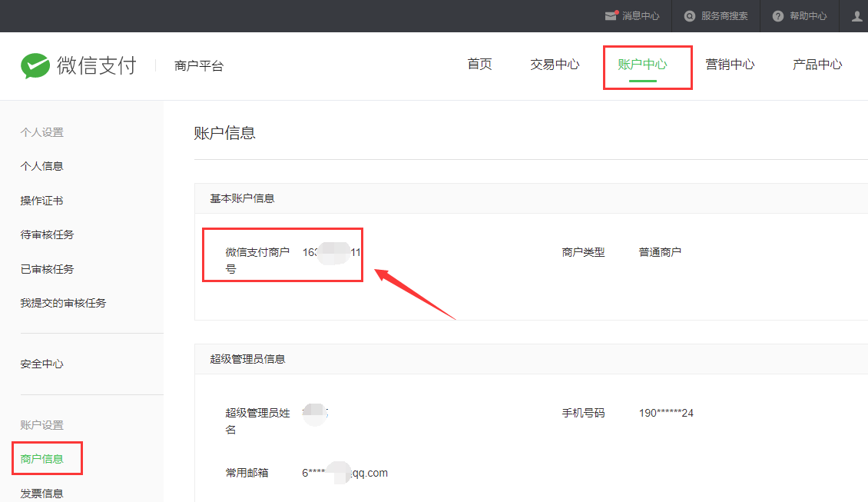Open 发票信息 in the sidebar
The height and width of the screenshot is (502, 868).
click(x=41, y=494)
